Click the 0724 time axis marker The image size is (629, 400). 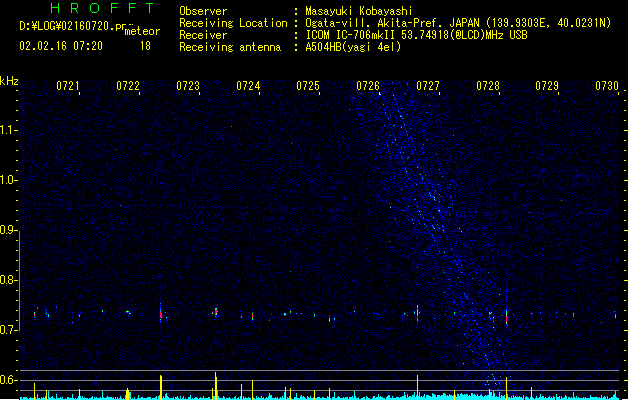[248, 86]
